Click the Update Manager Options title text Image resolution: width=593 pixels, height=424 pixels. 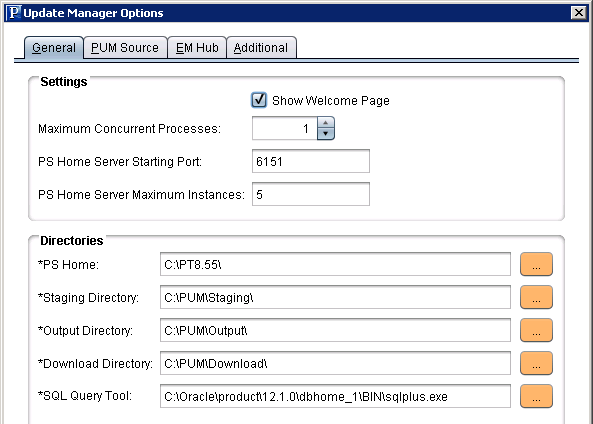[93, 13]
